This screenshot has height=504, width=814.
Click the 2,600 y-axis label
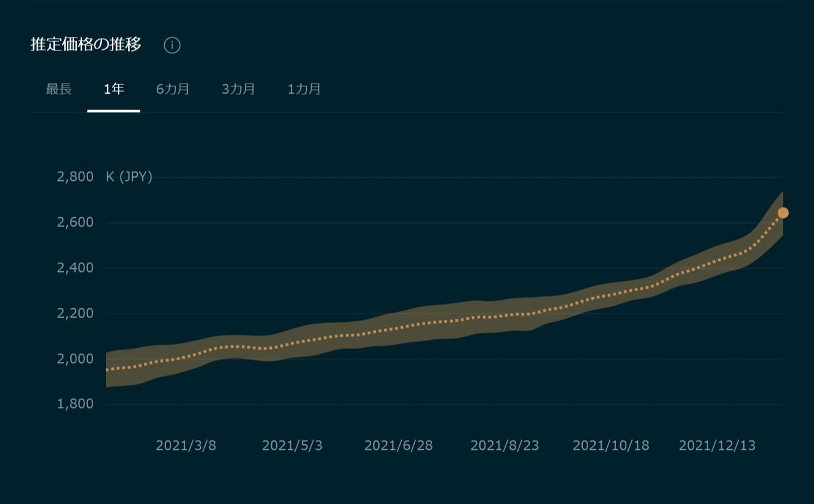tap(75, 222)
